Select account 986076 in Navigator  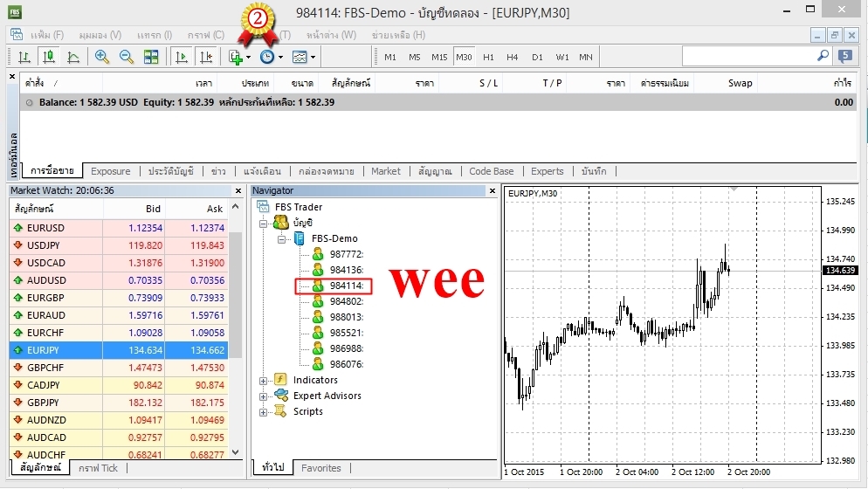346,364
